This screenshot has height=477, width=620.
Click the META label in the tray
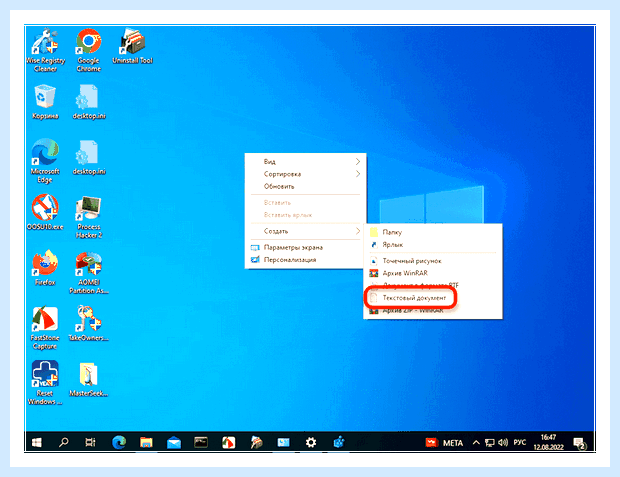tap(453, 443)
